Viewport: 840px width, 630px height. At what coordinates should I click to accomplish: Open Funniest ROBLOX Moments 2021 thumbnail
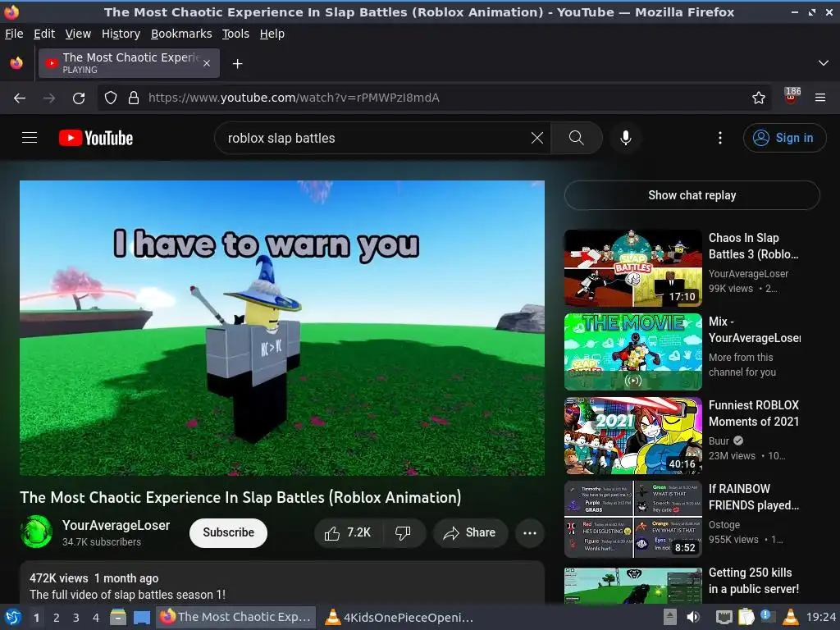pyautogui.click(x=632, y=436)
